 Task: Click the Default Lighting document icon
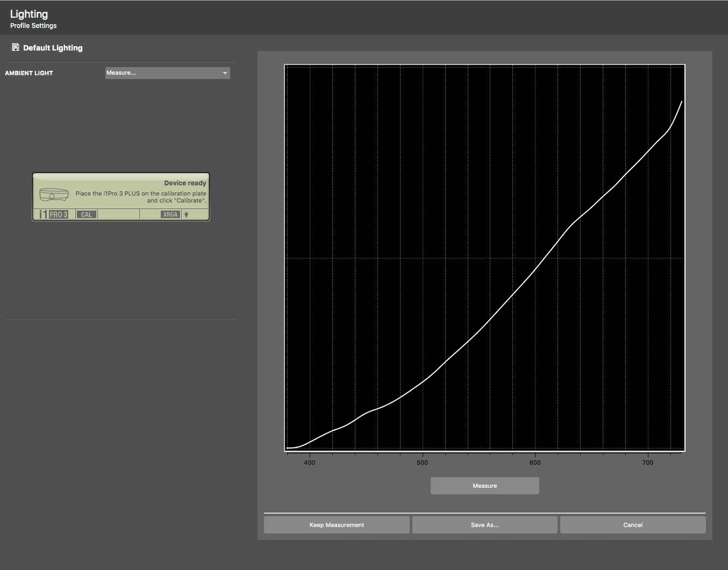16,47
